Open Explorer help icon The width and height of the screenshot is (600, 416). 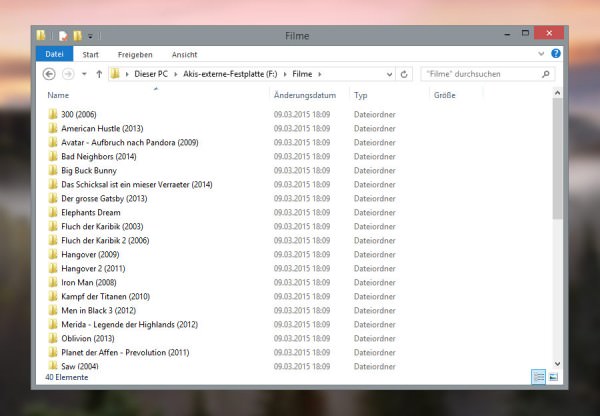coord(556,54)
